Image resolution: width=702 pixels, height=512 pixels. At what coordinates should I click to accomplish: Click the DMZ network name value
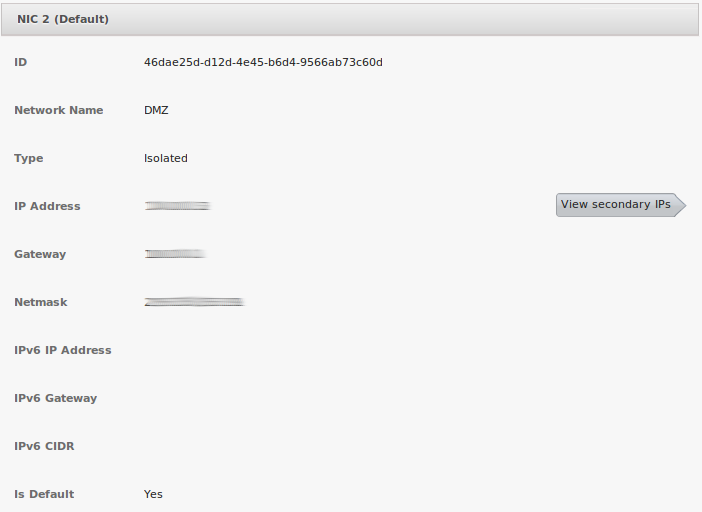tap(156, 110)
